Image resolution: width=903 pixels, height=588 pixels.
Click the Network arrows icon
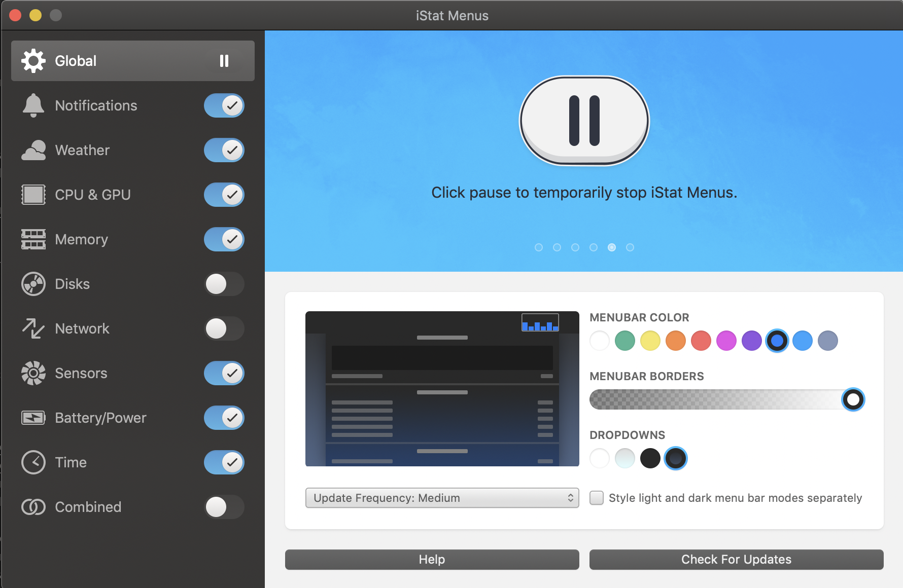33,328
